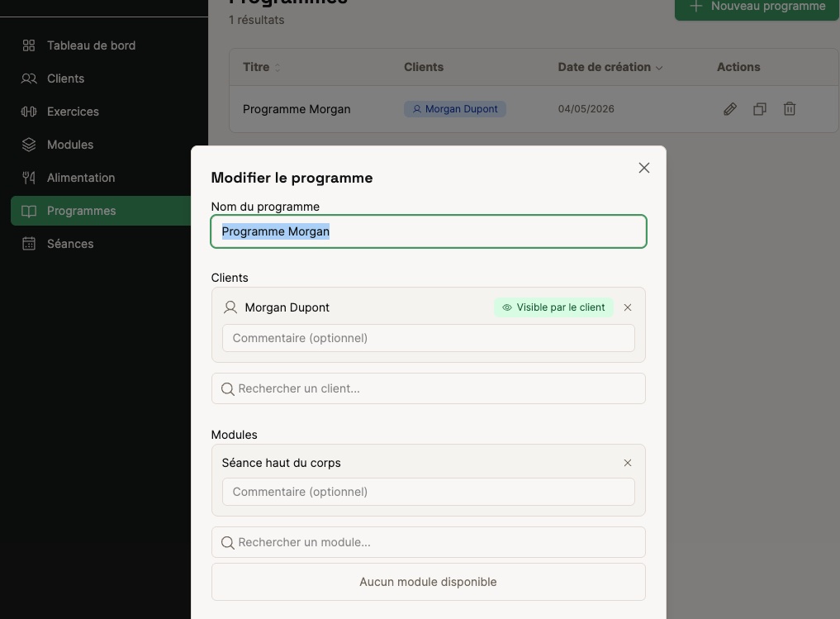This screenshot has height=619, width=840.
Task: Click the dashboard grid icon
Action: 29,45
